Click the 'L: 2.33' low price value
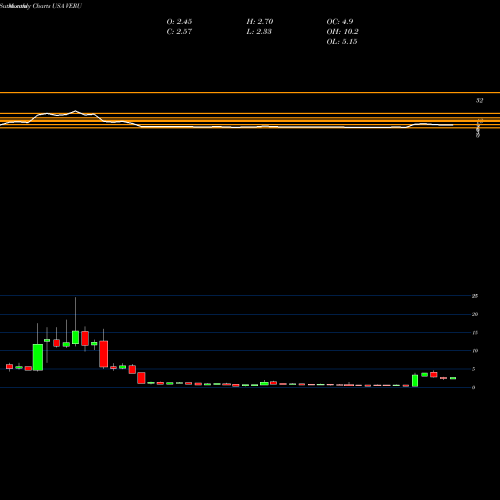 pos(259,32)
